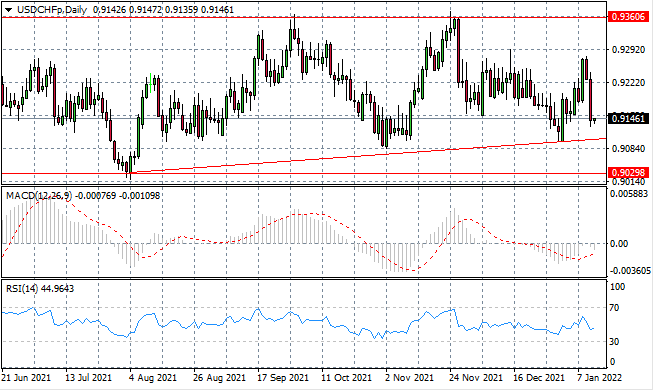Click the 0.92220 price axis value
This screenshot has width=653, height=390.
tap(628, 83)
